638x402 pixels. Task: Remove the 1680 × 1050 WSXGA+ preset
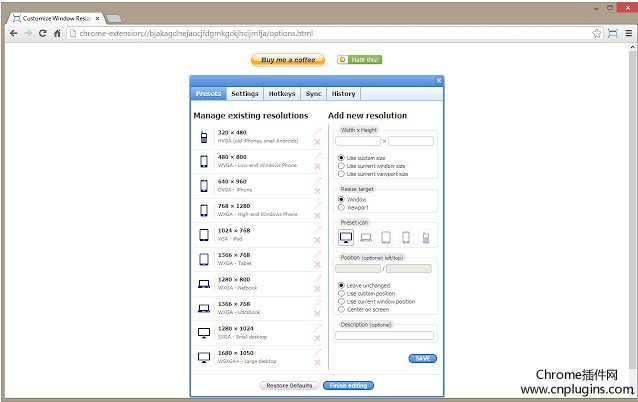tap(318, 362)
